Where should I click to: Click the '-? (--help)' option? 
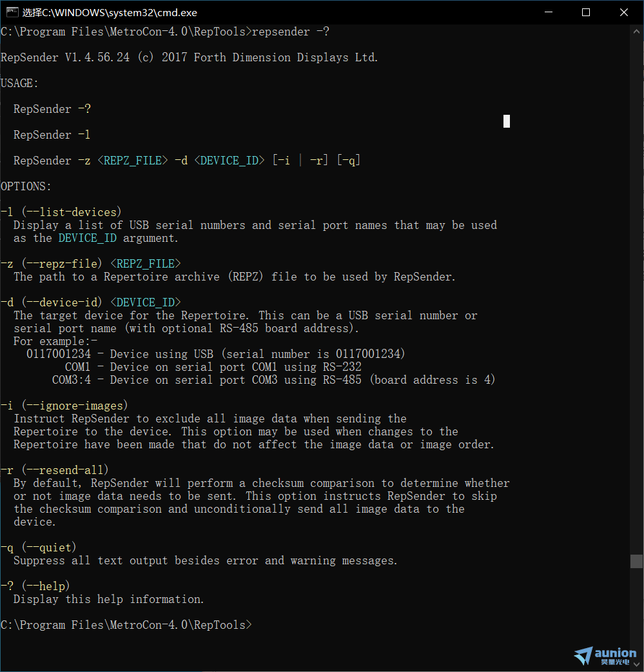click(x=35, y=586)
